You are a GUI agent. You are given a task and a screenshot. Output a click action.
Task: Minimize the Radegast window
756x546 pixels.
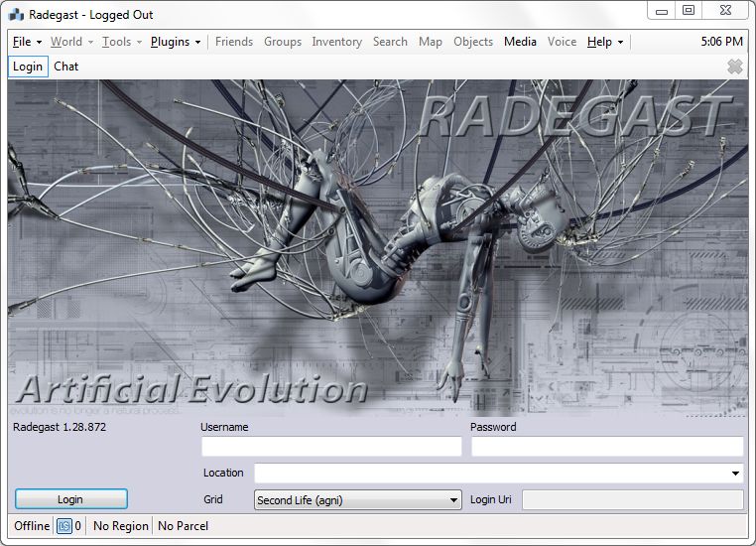point(662,11)
